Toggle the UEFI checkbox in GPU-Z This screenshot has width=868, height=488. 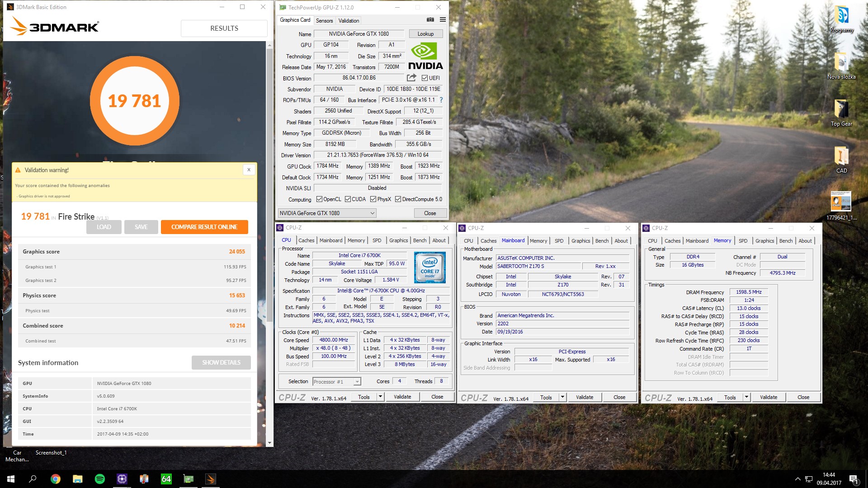425,78
